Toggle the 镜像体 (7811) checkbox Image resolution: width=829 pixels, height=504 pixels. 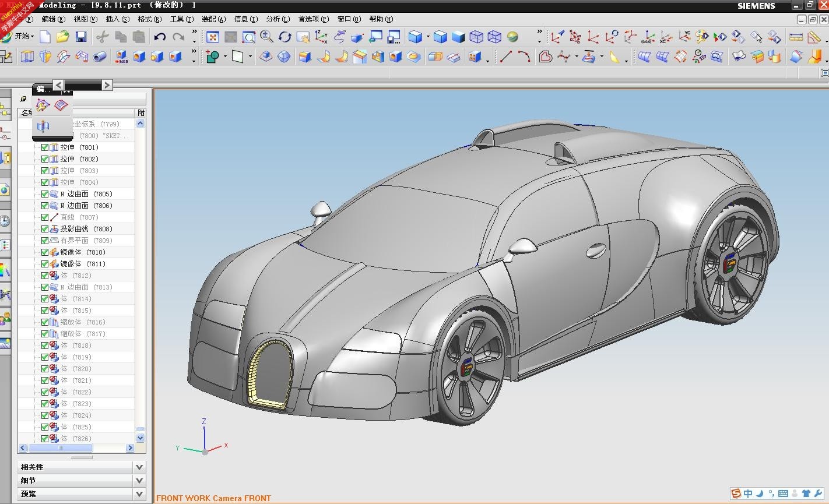(x=45, y=264)
